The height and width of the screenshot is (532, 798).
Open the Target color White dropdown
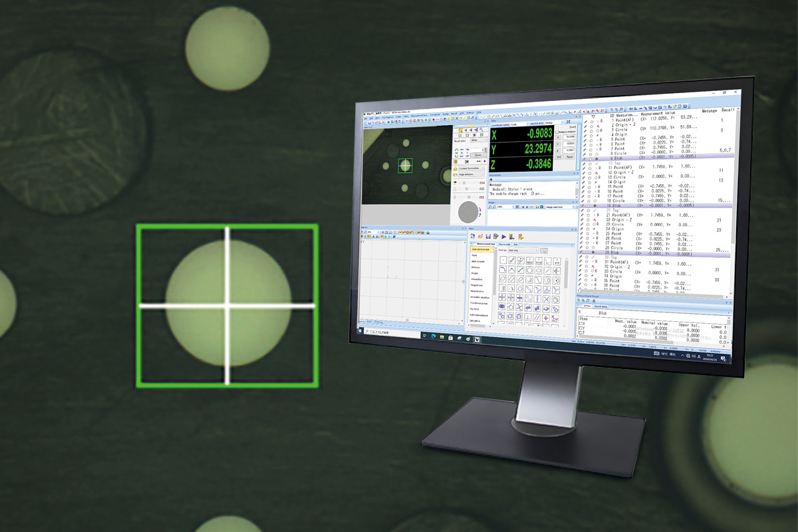477,140
